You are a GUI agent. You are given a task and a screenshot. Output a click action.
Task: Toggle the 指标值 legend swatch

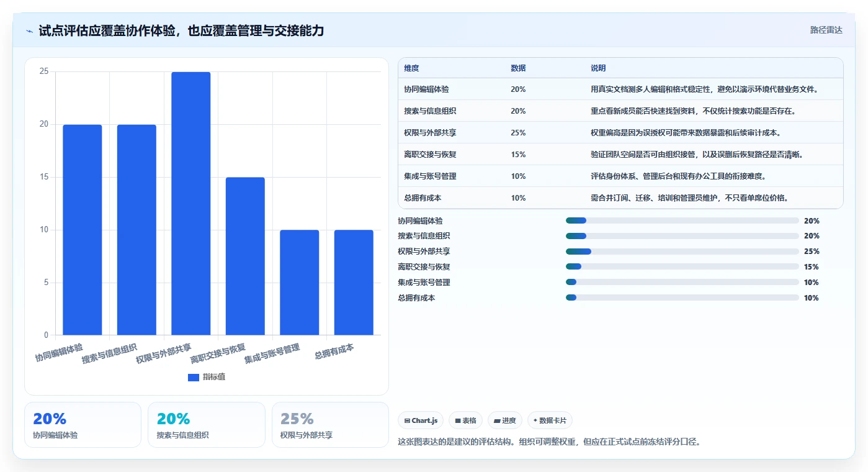click(x=194, y=377)
